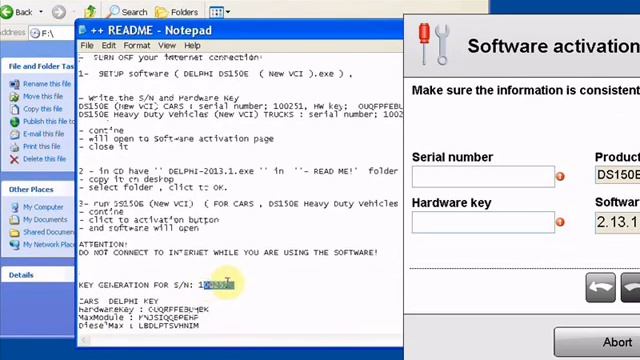Open the Shared Documents link
Viewport: 640px width, 360px height.
(x=49, y=232)
